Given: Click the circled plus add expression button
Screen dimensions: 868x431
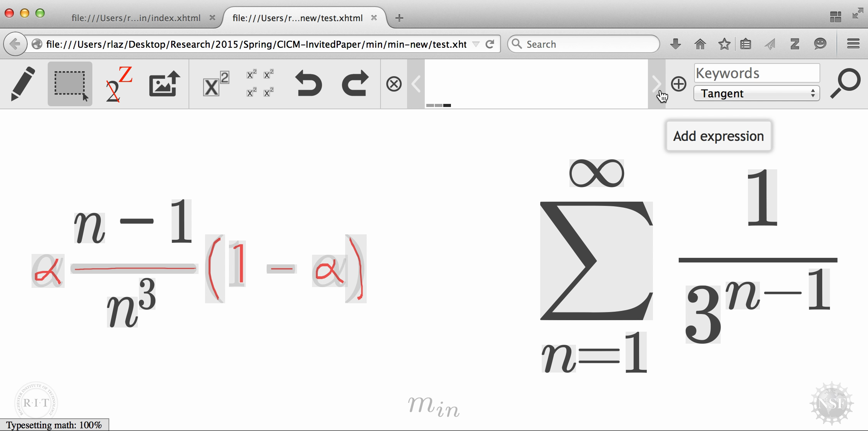Looking at the screenshot, I should tap(678, 84).
